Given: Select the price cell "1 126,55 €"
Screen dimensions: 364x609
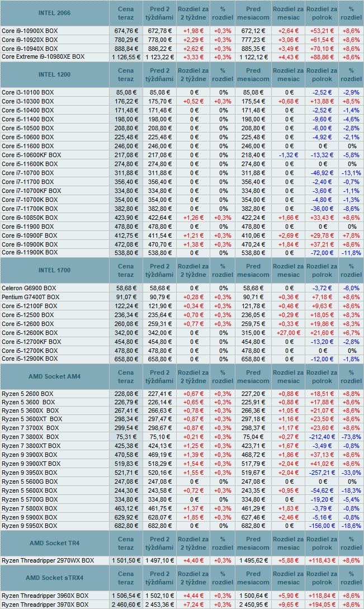Looking at the screenshot, I should 126,57.
